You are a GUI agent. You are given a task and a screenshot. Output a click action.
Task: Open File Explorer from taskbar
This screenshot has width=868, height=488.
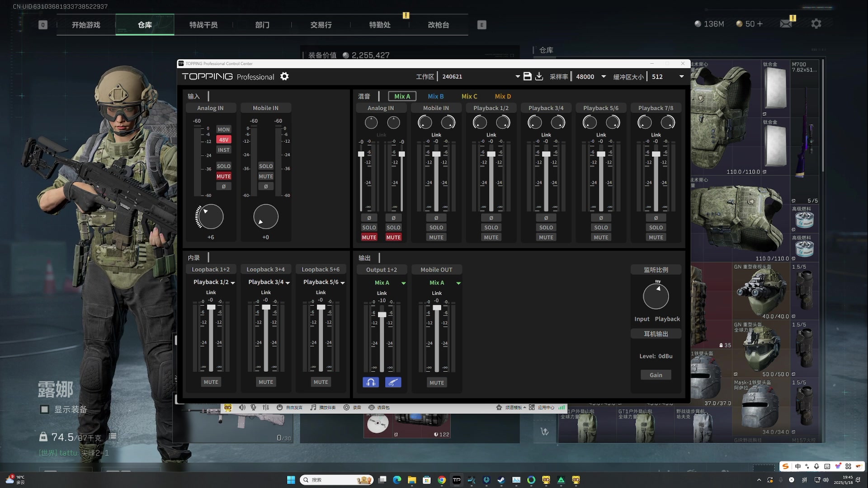tap(412, 480)
